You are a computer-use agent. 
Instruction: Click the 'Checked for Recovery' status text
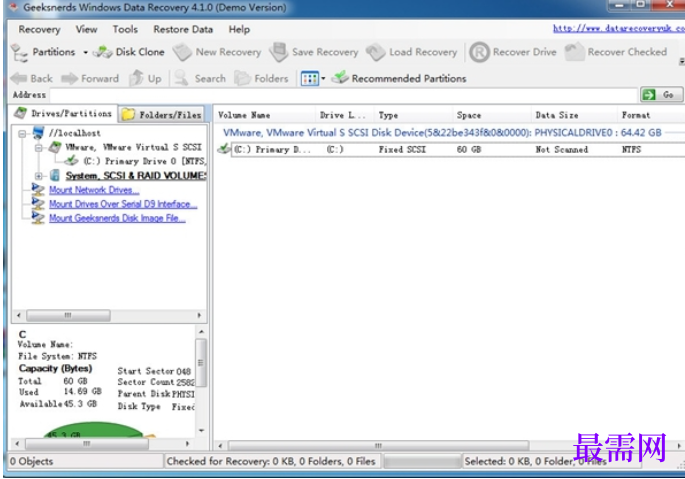click(x=271, y=461)
